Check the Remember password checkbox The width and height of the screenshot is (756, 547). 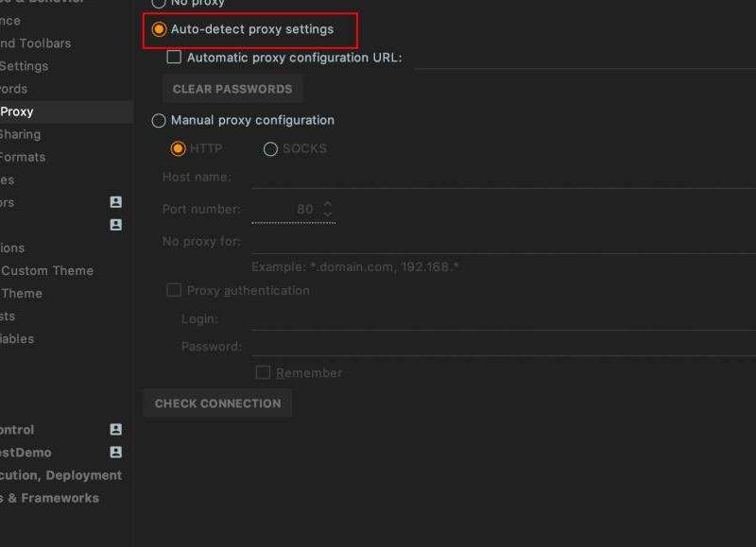click(x=264, y=373)
